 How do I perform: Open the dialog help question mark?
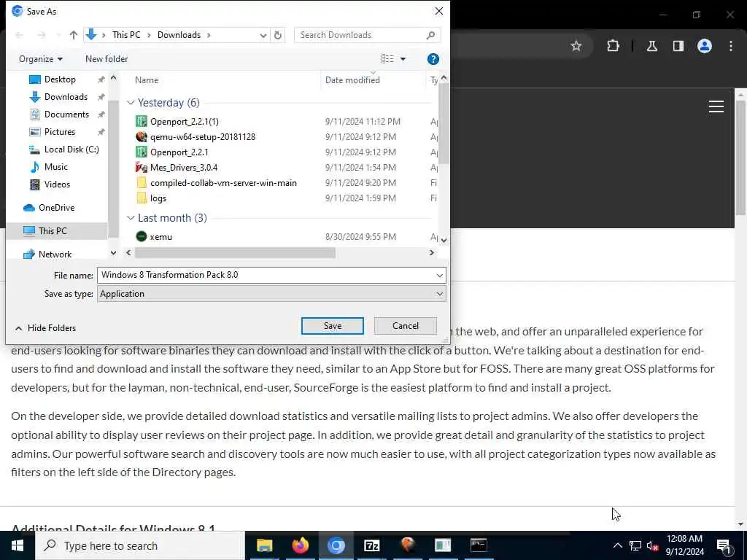pyautogui.click(x=433, y=59)
